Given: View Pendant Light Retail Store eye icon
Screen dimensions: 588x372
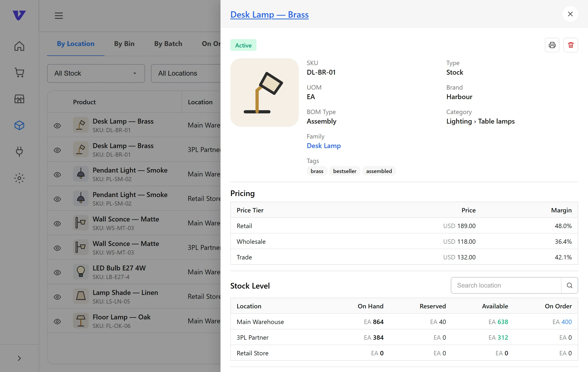Looking at the screenshot, I should point(57,199).
